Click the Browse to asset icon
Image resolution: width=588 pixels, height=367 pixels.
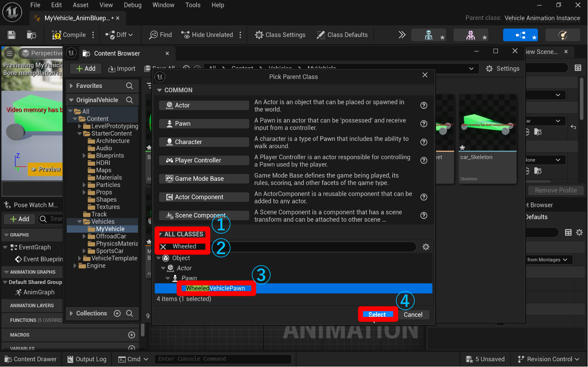(32, 35)
